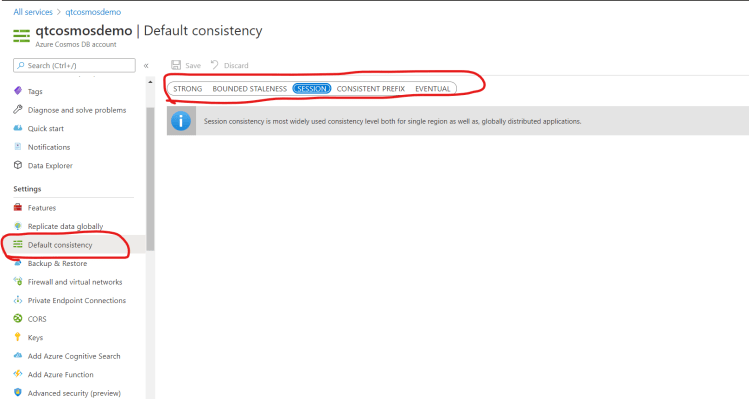This screenshot has width=749, height=399.
Task: Click the Discard undo arrow icon
Action: [x=214, y=65]
